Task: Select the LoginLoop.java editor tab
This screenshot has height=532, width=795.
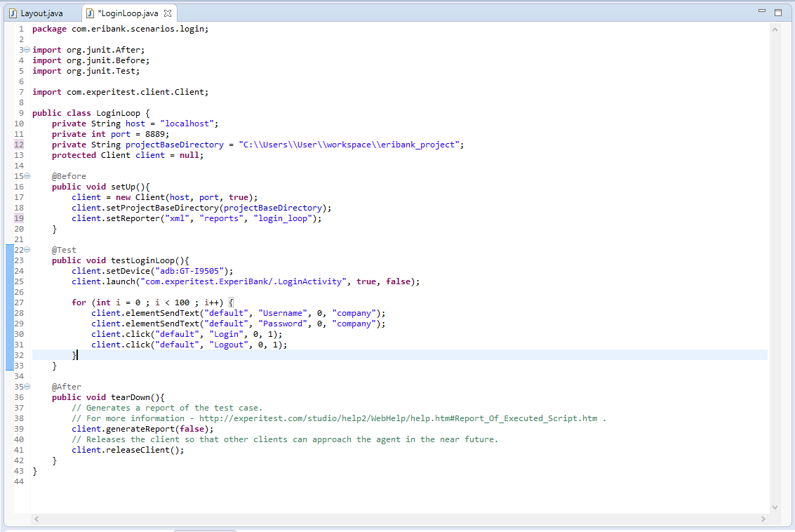Action: 128,13
